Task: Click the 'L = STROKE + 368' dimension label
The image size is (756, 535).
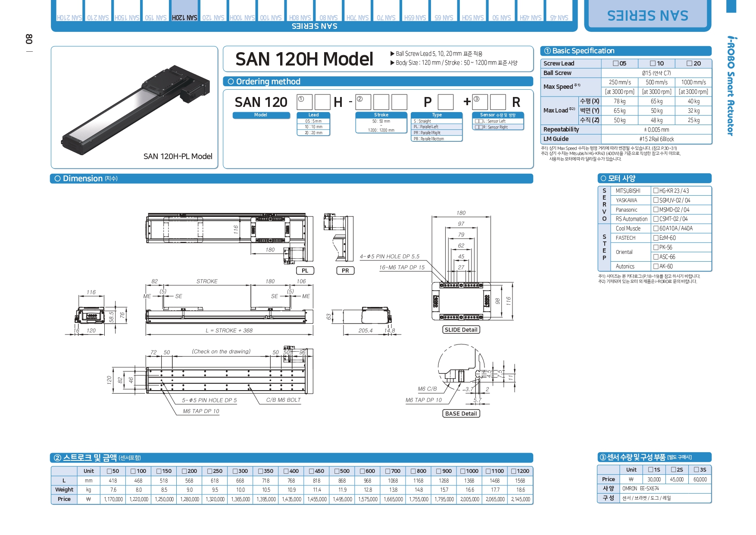Action: (229, 331)
